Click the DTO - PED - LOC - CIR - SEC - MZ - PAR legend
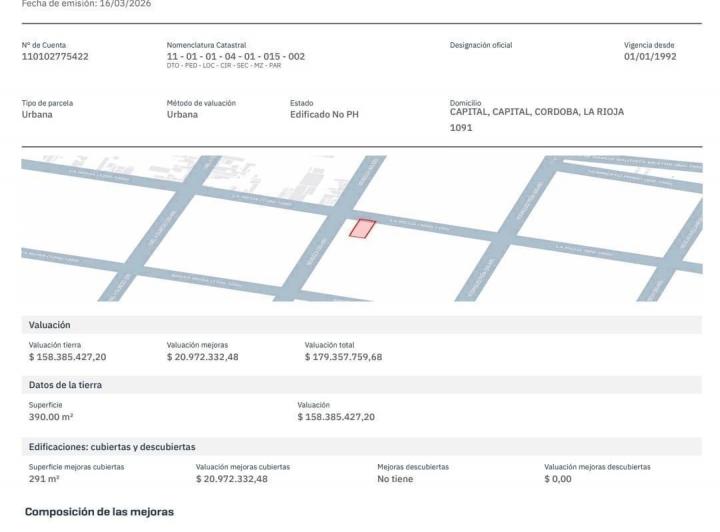720x532 pixels. coord(224,66)
